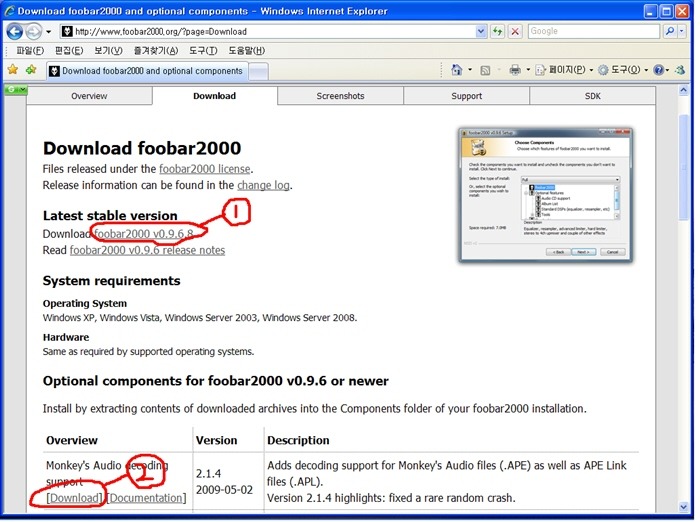Open the change log link
Screen dimensions: 700x522
[263, 185]
